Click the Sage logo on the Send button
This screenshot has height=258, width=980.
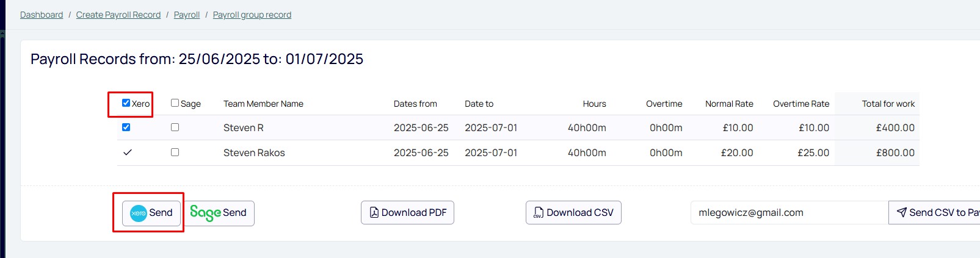[205, 212]
